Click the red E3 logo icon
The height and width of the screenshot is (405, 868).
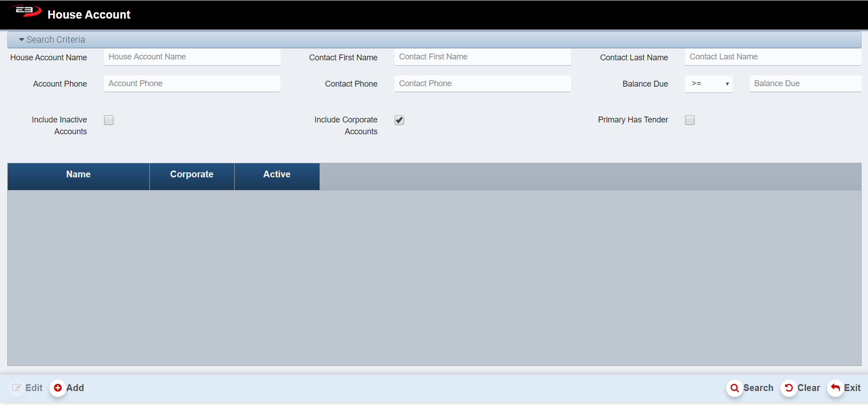click(x=26, y=11)
